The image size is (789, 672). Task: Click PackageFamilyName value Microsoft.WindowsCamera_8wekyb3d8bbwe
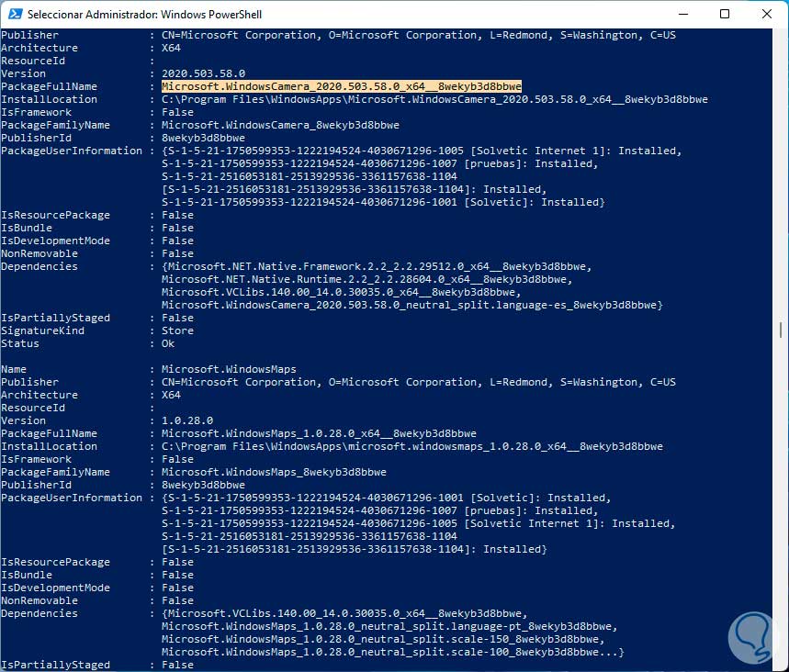[280, 125]
